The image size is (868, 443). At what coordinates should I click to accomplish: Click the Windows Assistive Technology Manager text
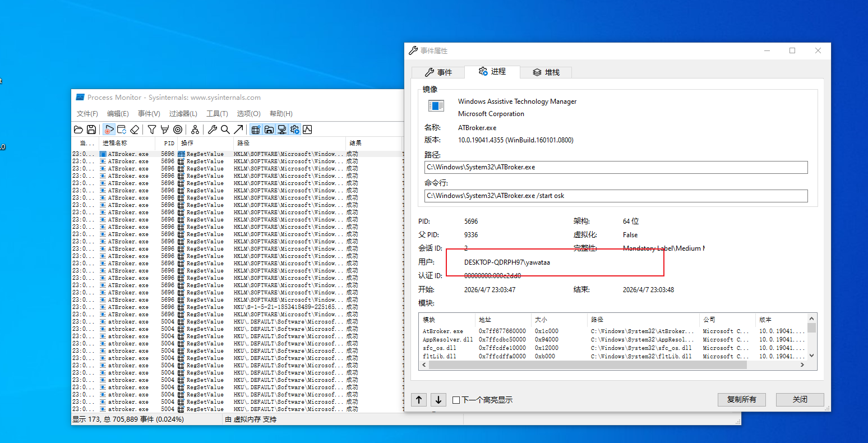point(517,101)
